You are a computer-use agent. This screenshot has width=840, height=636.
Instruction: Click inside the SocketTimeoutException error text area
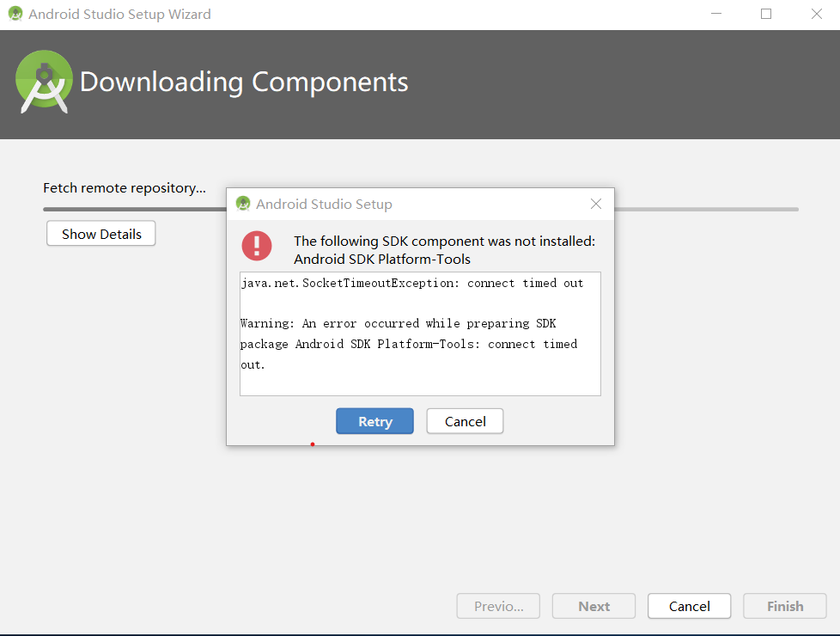[420, 333]
